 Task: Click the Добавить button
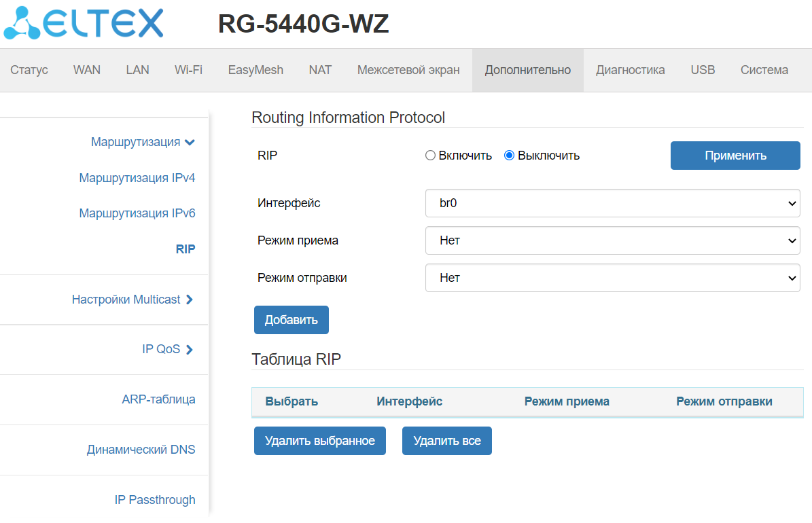[x=291, y=320]
